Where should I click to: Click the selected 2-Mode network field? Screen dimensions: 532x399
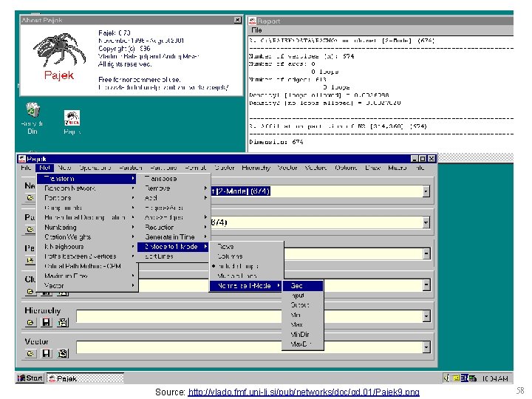[316, 191]
